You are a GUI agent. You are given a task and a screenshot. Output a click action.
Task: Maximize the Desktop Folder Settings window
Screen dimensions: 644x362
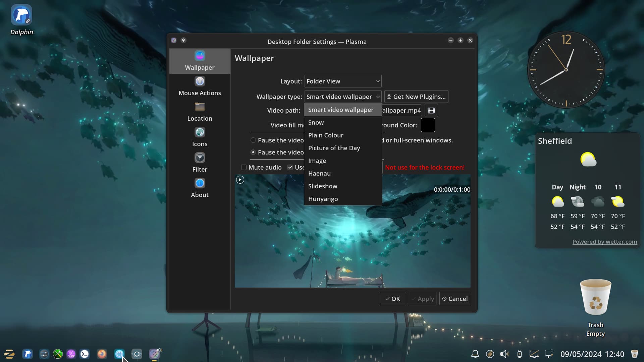pyautogui.click(x=460, y=40)
